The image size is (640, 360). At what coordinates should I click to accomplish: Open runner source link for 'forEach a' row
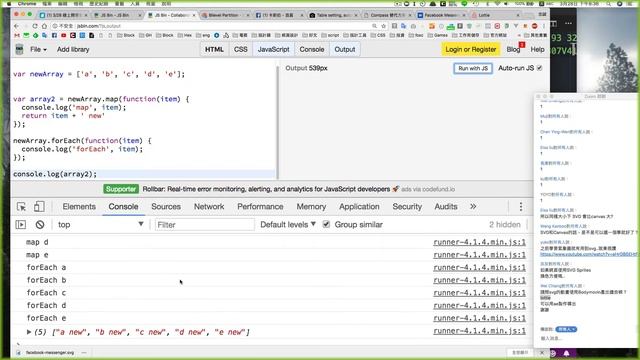pyautogui.click(x=479, y=267)
